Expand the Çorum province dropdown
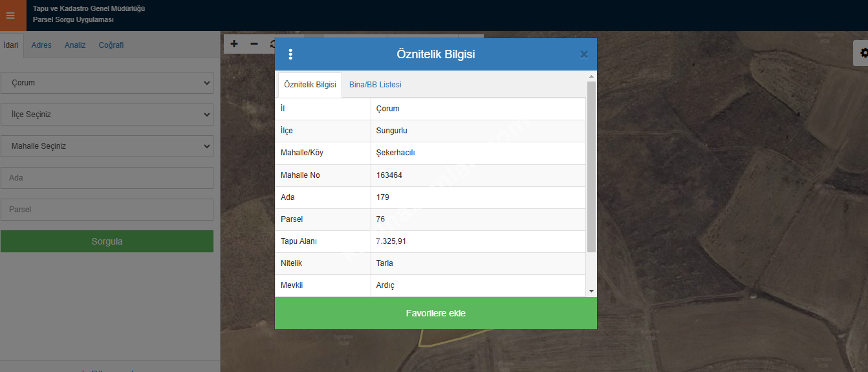The width and height of the screenshot is (868, 372). 107,83
